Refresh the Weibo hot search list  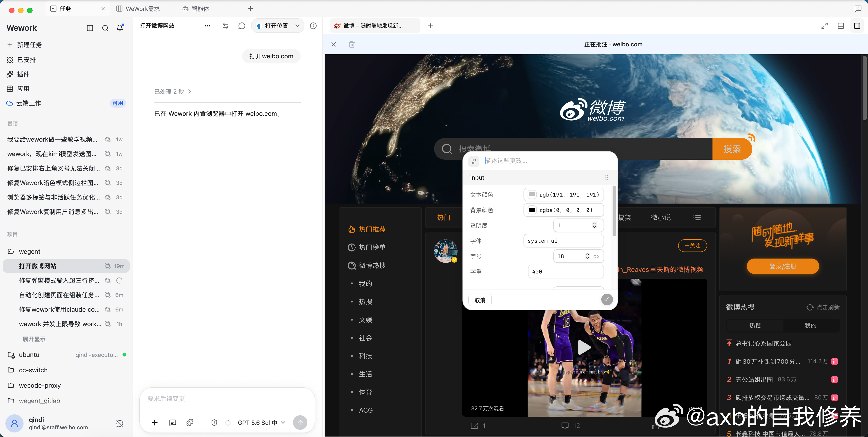823,307
